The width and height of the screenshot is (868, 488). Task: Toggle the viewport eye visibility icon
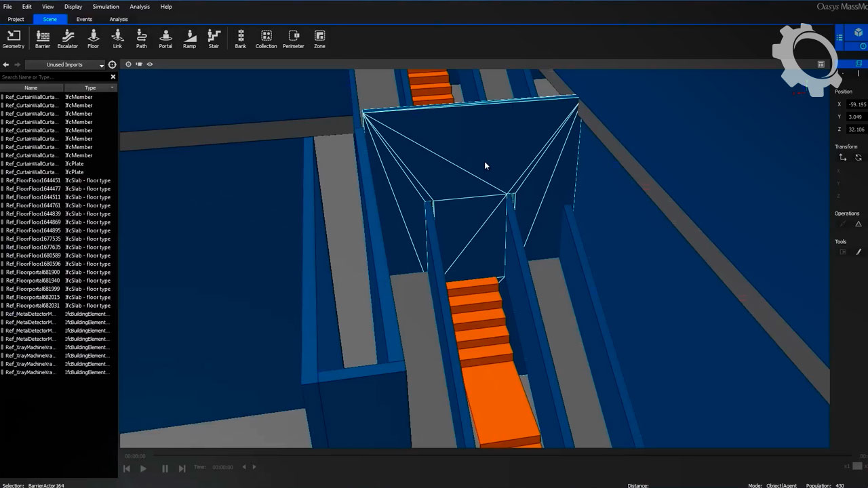coord(150,64)
